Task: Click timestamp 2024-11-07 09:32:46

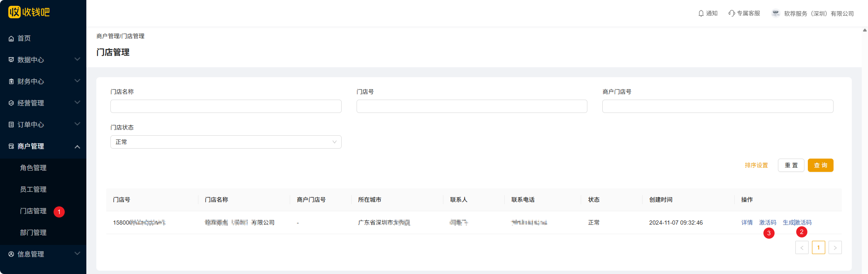Action: coord(676,223)
